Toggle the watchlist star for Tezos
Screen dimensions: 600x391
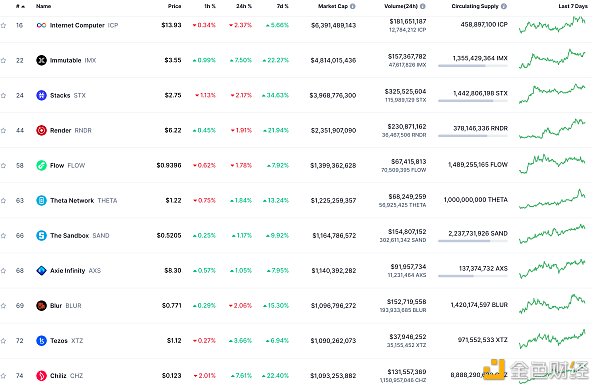(3, 341)
